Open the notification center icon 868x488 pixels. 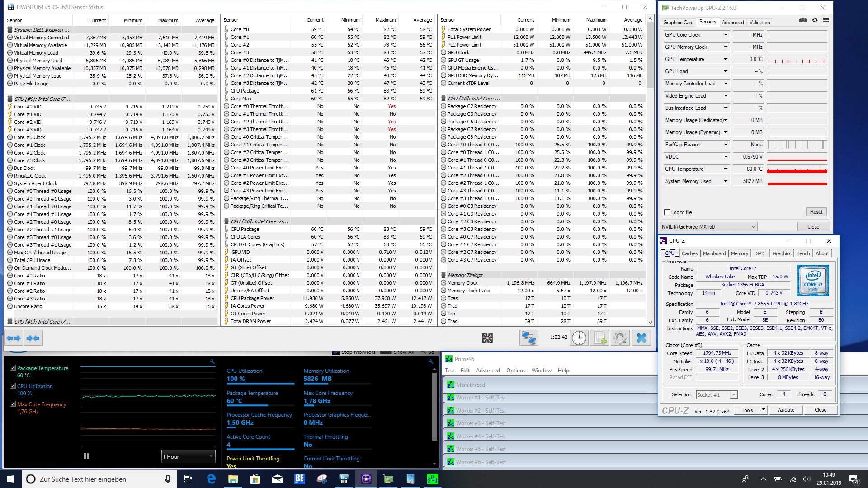point(854,479)
